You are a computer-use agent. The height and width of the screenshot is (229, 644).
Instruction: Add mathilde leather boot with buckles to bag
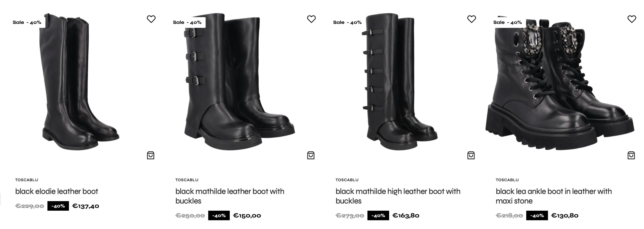click(311, 155)
